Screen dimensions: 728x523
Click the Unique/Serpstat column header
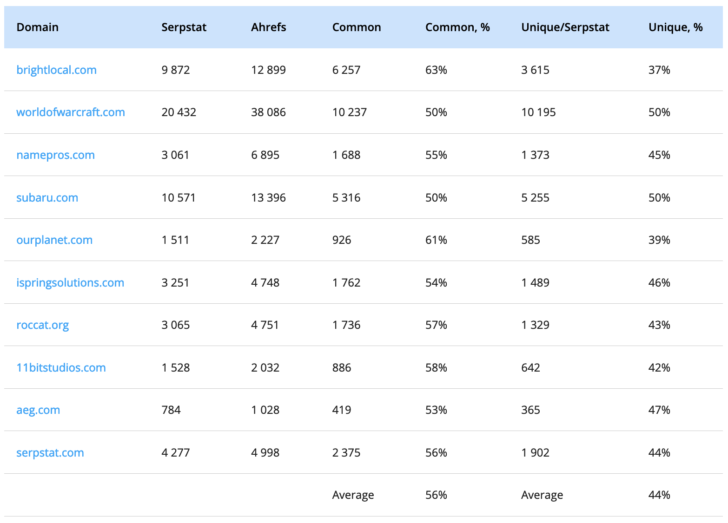[565, 27]
